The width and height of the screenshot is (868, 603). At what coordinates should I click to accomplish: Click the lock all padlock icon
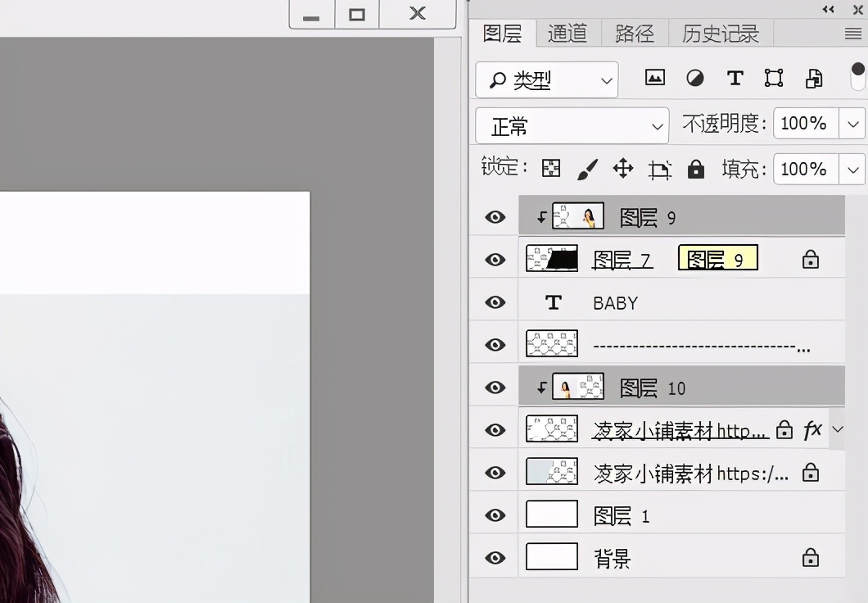pos(696,169)
